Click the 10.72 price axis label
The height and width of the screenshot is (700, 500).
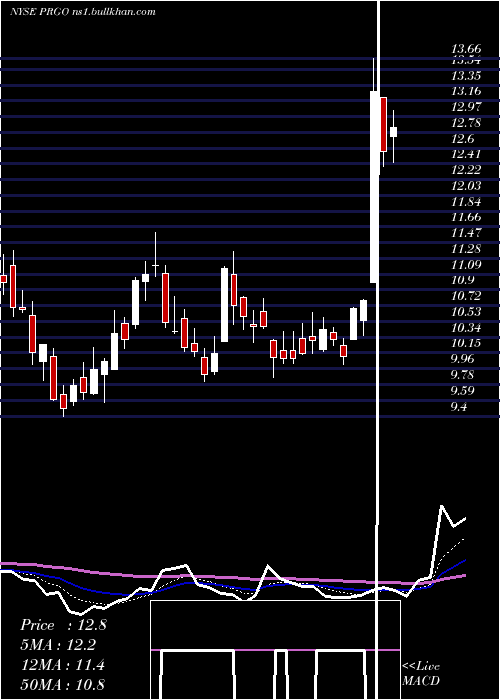click(466, 296)
